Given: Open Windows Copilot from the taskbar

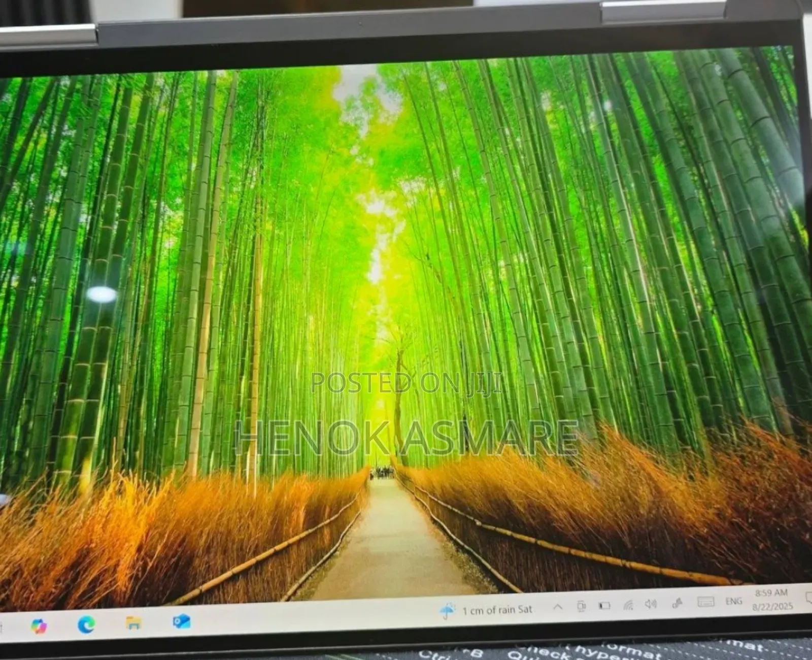Looking at the screenshot, I should [39, 624].
